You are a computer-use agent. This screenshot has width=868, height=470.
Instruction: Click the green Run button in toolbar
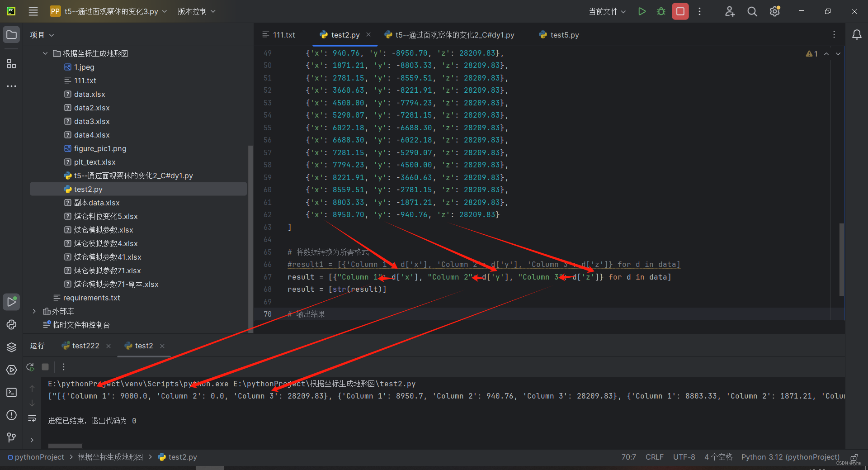click(642, 11)
